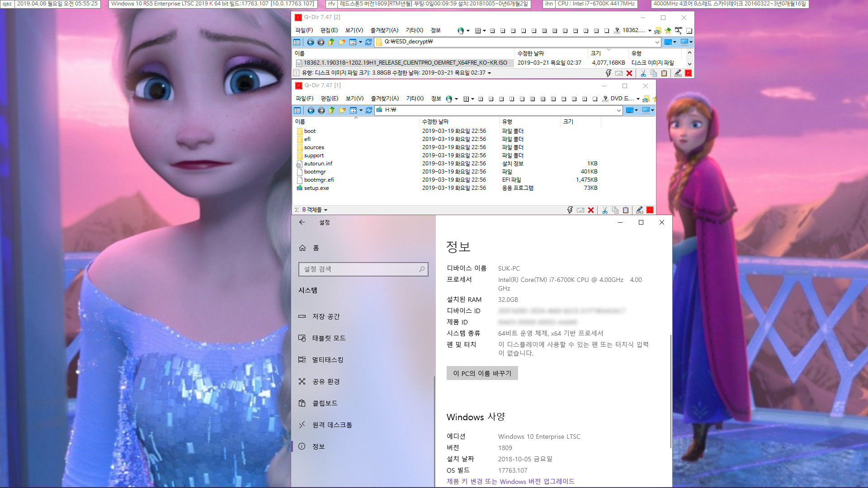
Task: Open 클립보드 settings page
Action: coord(363,403)
